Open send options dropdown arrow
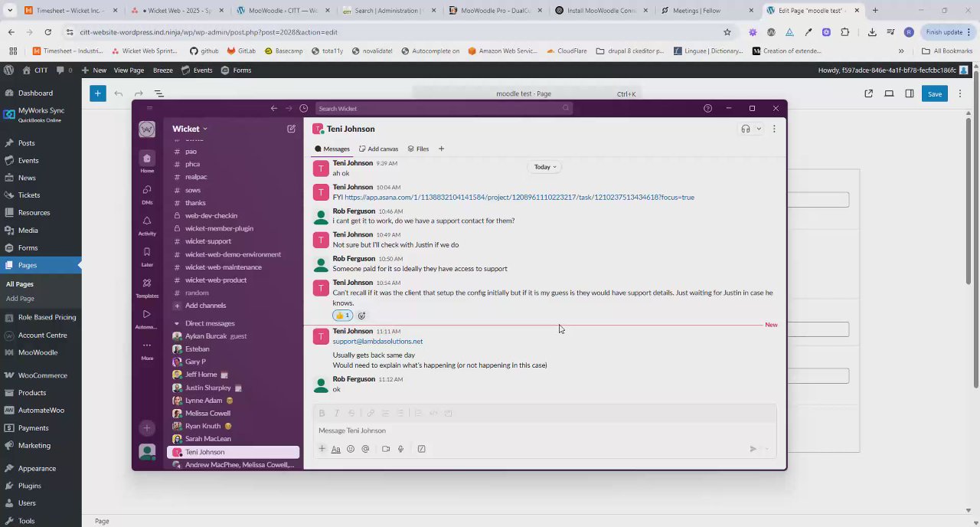 click(x=767, y=449)
